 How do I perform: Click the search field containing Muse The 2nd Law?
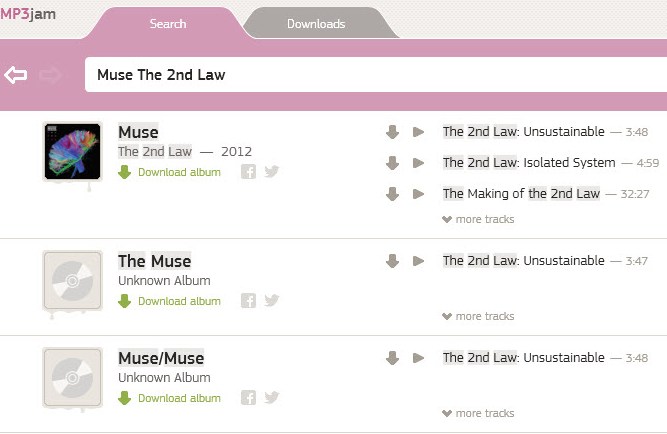(x=376, y=75)
